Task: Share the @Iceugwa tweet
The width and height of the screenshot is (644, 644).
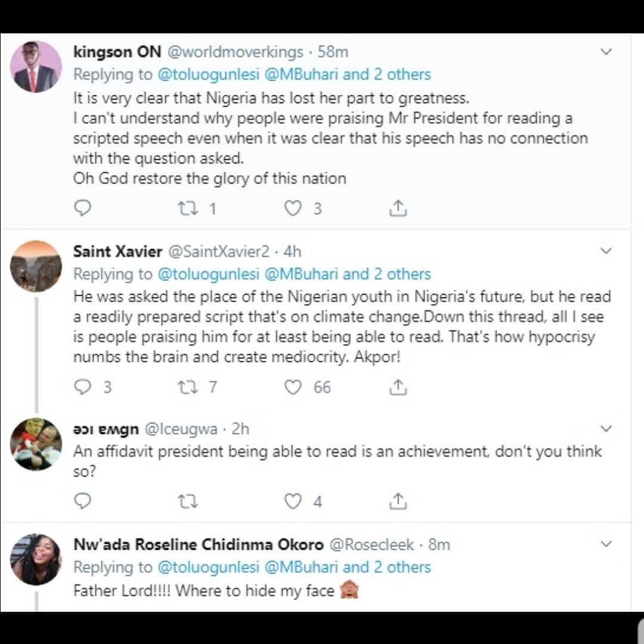Action: 398,501
